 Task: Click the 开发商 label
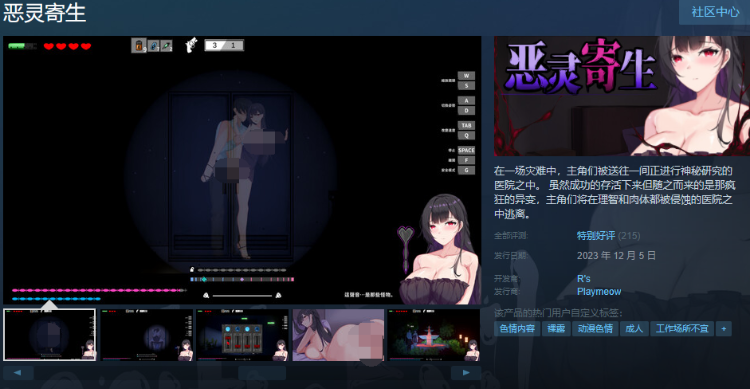click(507, 278)
